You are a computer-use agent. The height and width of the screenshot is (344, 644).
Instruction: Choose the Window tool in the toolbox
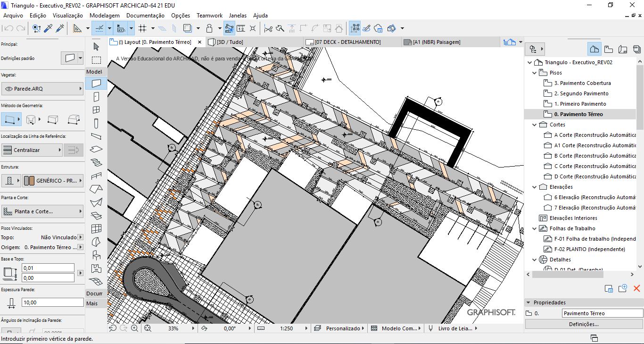(96, 110)
